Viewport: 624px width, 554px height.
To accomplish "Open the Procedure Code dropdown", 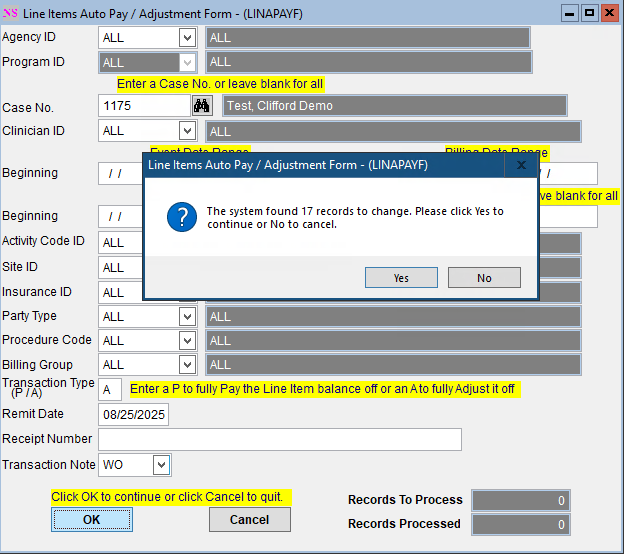I will [x=187, y=341].
